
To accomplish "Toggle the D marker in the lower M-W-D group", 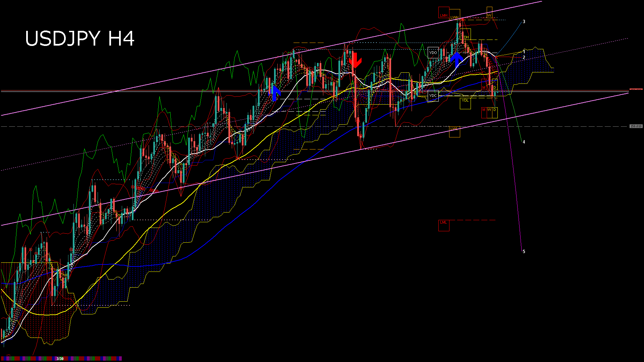I will pos(494,110).
